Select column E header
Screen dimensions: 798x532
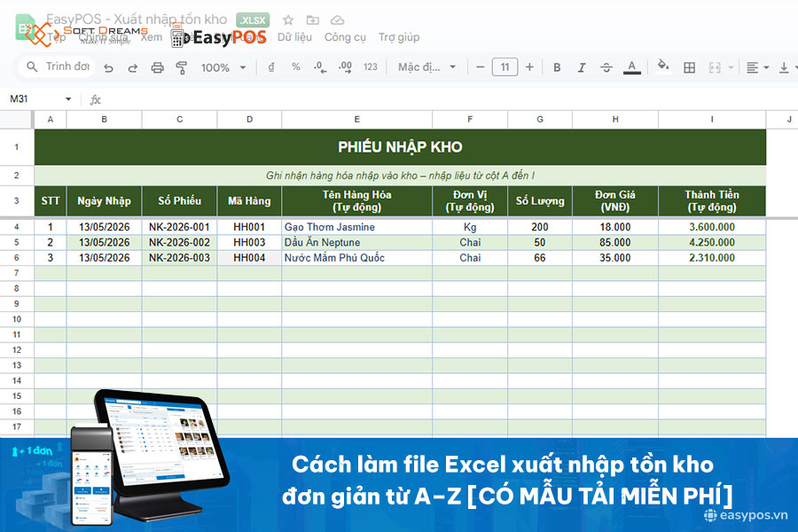[x=356, y=119]
